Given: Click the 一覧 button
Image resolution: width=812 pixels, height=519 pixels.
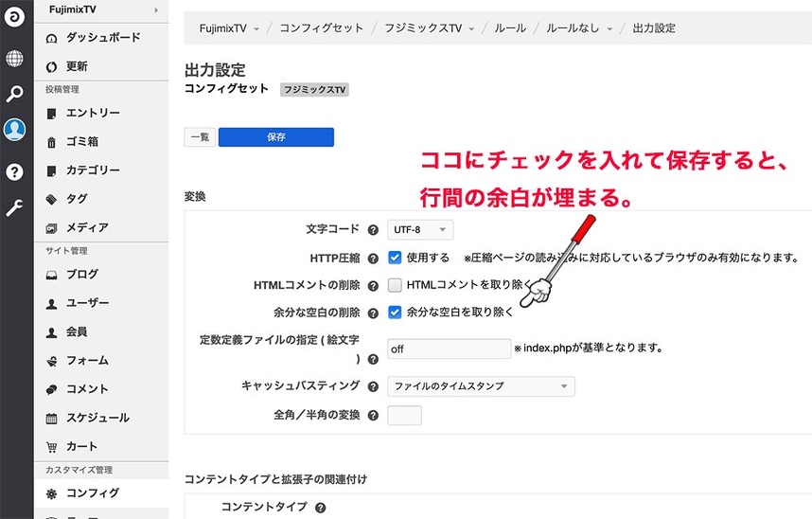Looking at the screenshot, I should click(x=200, y=136).
